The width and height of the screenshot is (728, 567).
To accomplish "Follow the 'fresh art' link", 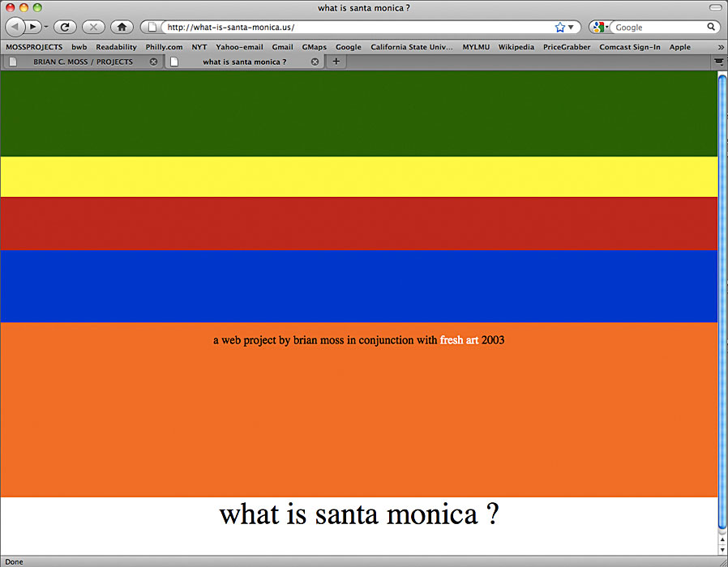I will click(459, 340).
